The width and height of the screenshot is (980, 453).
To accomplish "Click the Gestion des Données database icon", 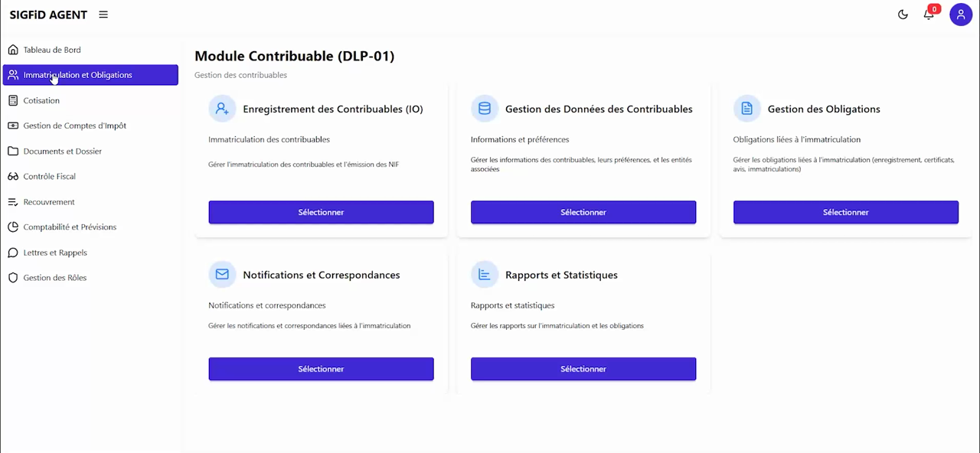I will (x=484, y=108).
